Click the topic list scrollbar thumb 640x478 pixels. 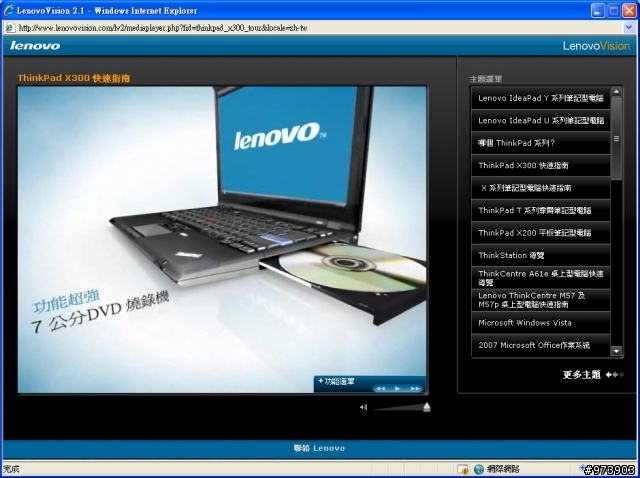(616, 138)
